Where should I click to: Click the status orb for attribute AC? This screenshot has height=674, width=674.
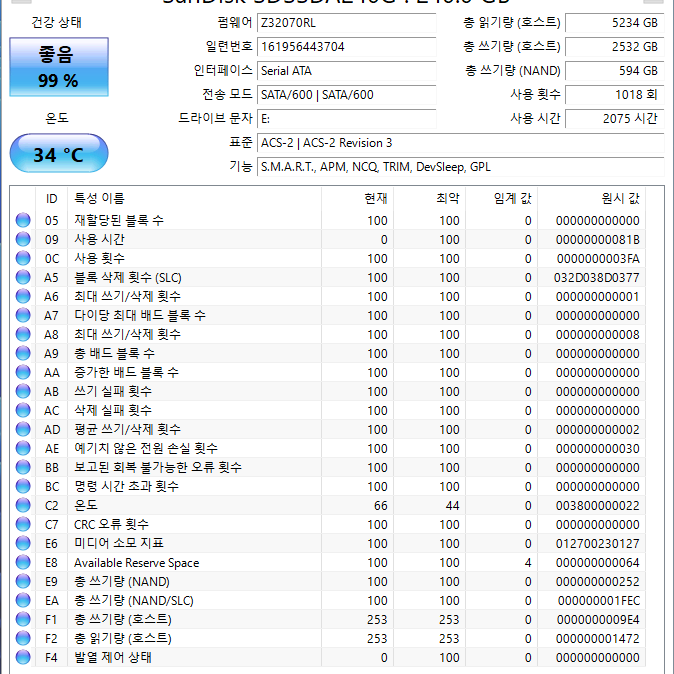pyautogui.click(x=23, y=410)
